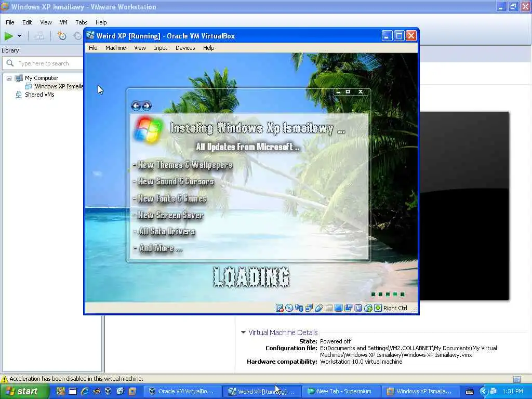The image size is (532, 399).
Task: Click the "Powered off" state value
Action: click(x=335, y=341)
